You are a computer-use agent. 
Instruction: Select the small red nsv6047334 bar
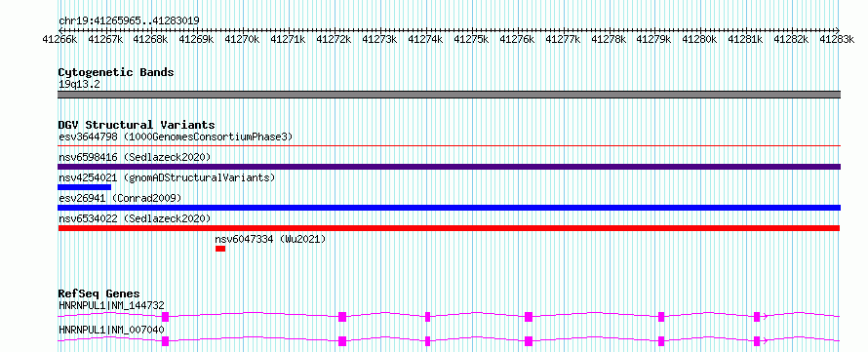[x=220, y=249]
